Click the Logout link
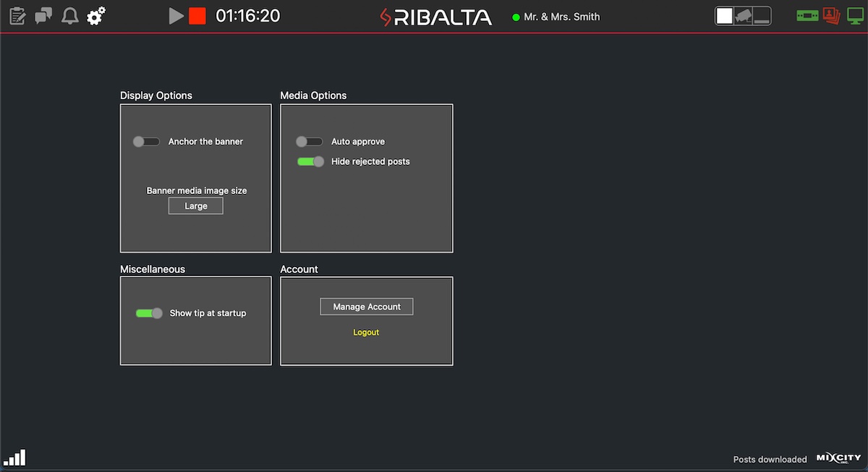Image resolution: width=868 pixels, height=472 pixels. (366, 332)
